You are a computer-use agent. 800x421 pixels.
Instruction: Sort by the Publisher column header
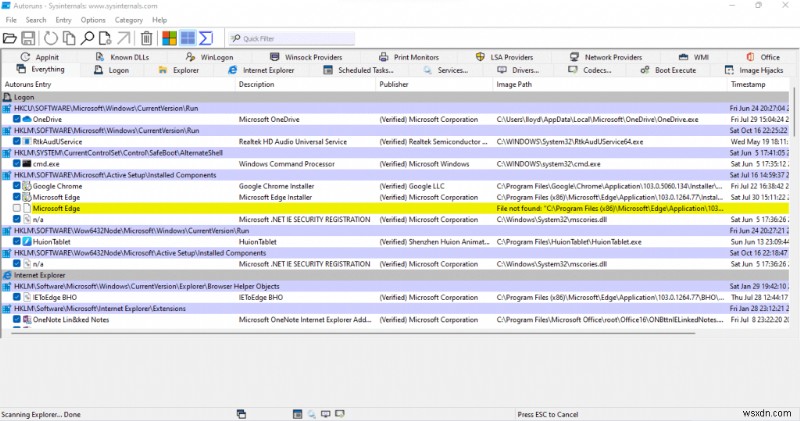click(435, 84)
